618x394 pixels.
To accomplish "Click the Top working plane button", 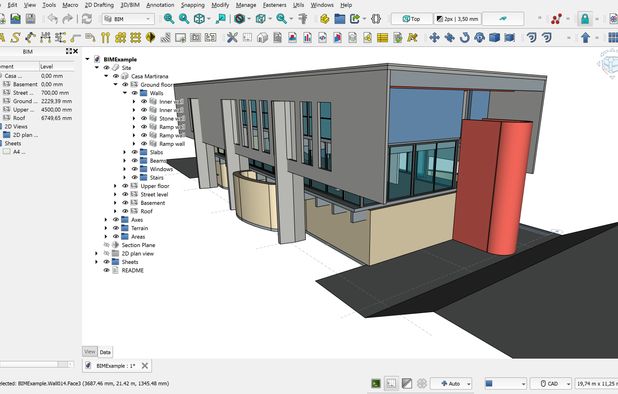I will pyautogui.click(x=412, y=19).
